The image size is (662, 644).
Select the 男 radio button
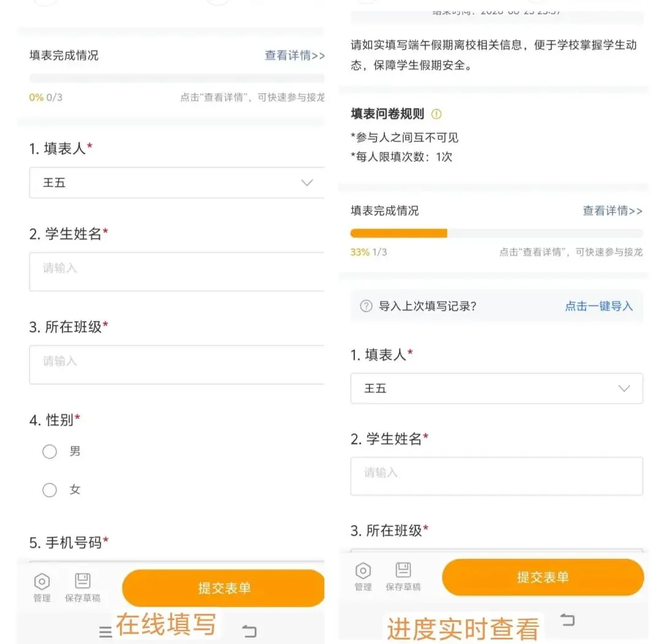(x=50, y=452)
